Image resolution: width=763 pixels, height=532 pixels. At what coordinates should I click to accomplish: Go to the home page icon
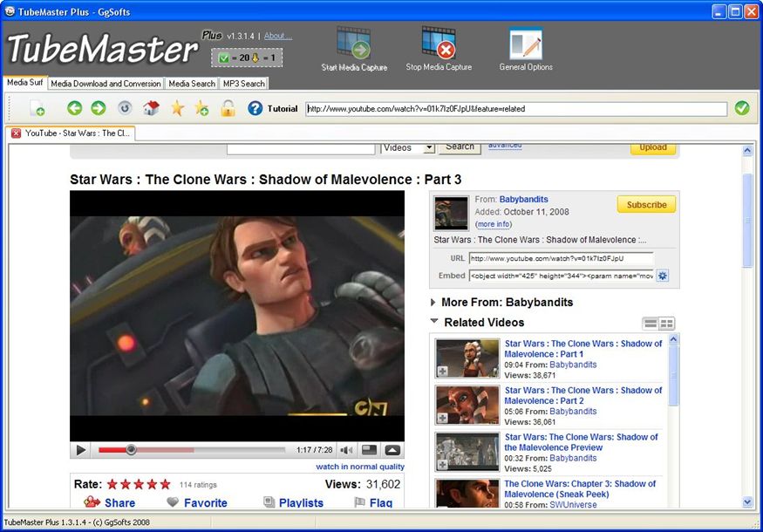click(151, 108)
